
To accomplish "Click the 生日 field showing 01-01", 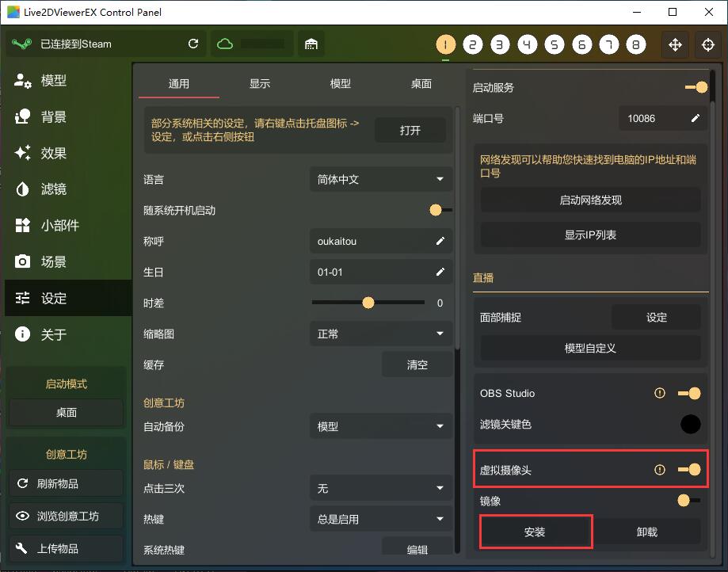I will (x=381, y=272).
